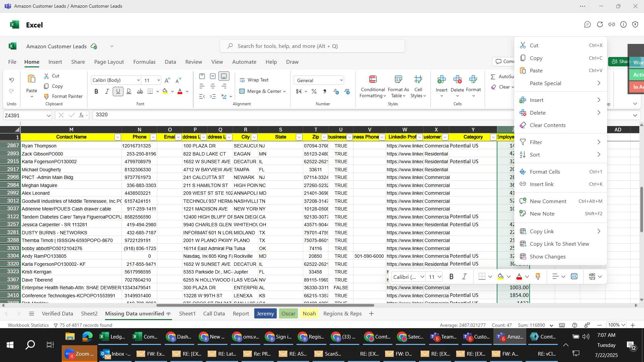Click the horizontal sheet scrollbar
This screenshot has height=362, width=644.
point(265,305)
